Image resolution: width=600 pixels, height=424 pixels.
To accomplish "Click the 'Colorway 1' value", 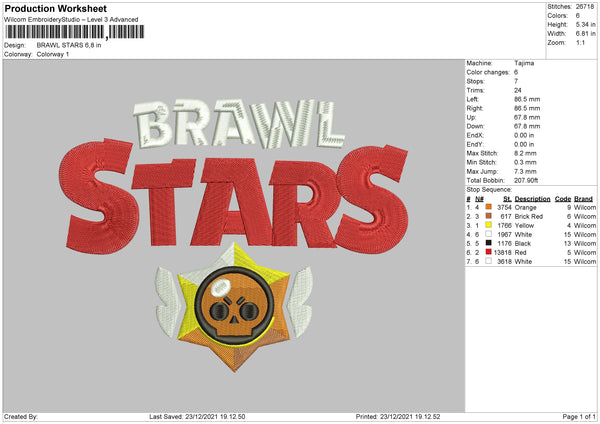I will coord(53,54).
